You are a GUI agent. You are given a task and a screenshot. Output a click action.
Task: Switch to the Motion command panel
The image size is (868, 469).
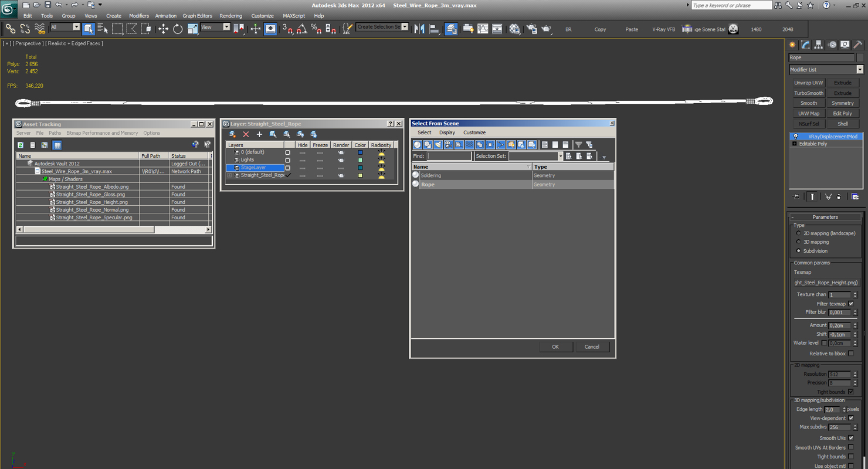[832, 45]
